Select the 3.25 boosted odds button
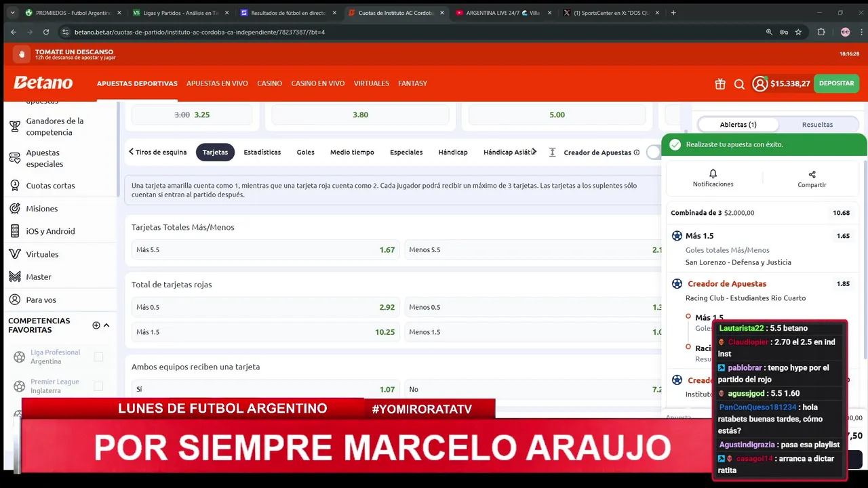Viewport: 868px width, 488px height. point(192,115)
